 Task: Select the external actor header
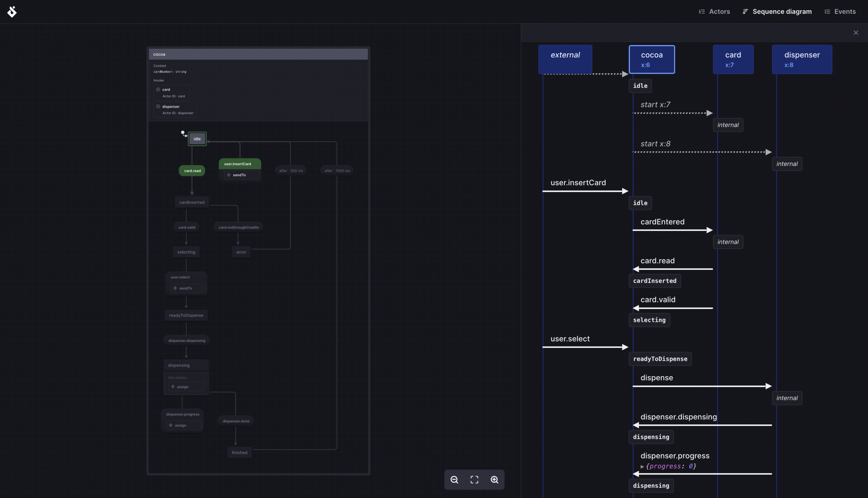(565, 59)
